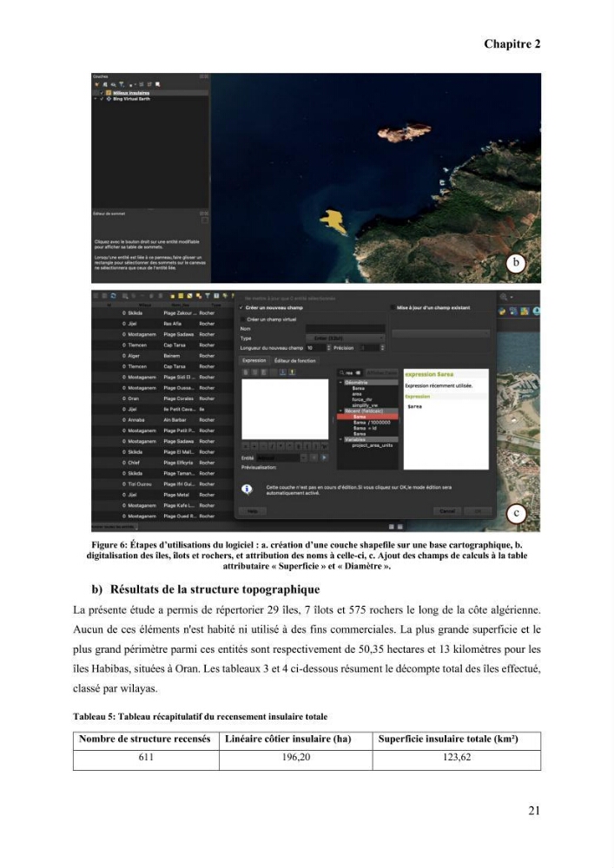Collapse the Géométrie function group
The width and height of the screenshot is (614, 868).
coord(340,383)
